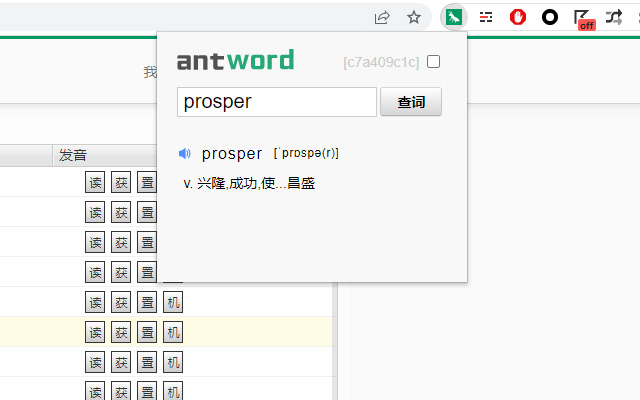Click the 获 button in the third table row

(121, 242)
